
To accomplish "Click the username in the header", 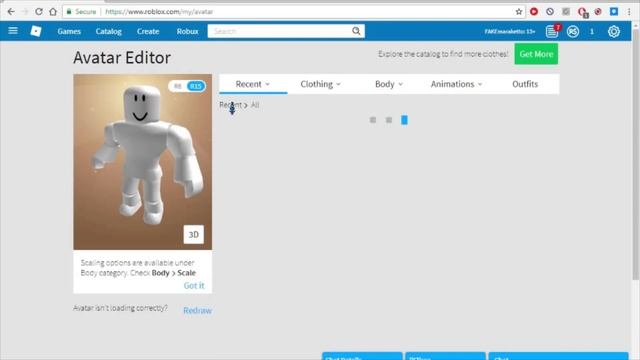I will coord(510,31).
